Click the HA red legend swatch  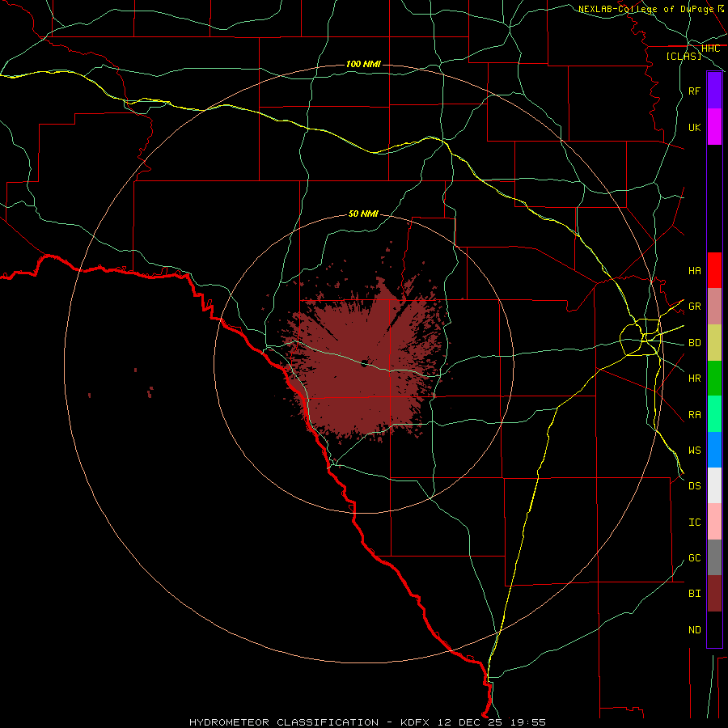pyautogui.click(x=714, y=270)
